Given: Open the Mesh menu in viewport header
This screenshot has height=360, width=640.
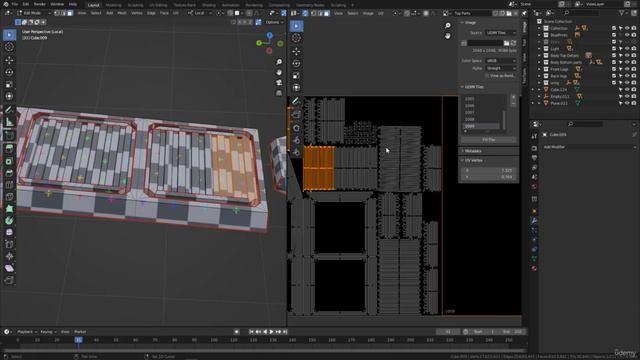Looking at the screenshot, I should [x=122, y=13].
